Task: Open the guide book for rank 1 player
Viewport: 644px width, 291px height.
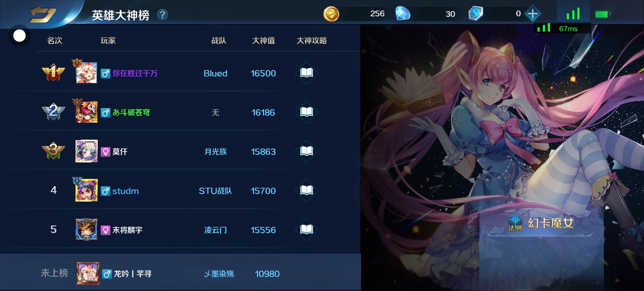Action: (306, 73)
